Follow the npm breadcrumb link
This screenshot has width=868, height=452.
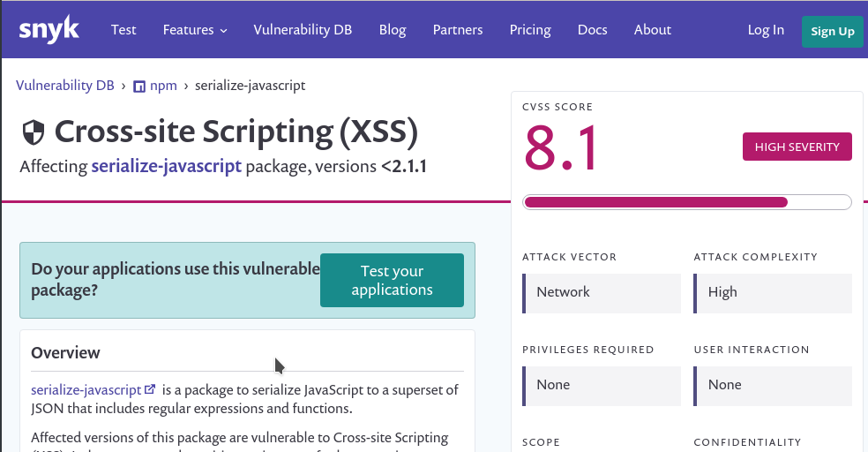click(x=163, y=86)
